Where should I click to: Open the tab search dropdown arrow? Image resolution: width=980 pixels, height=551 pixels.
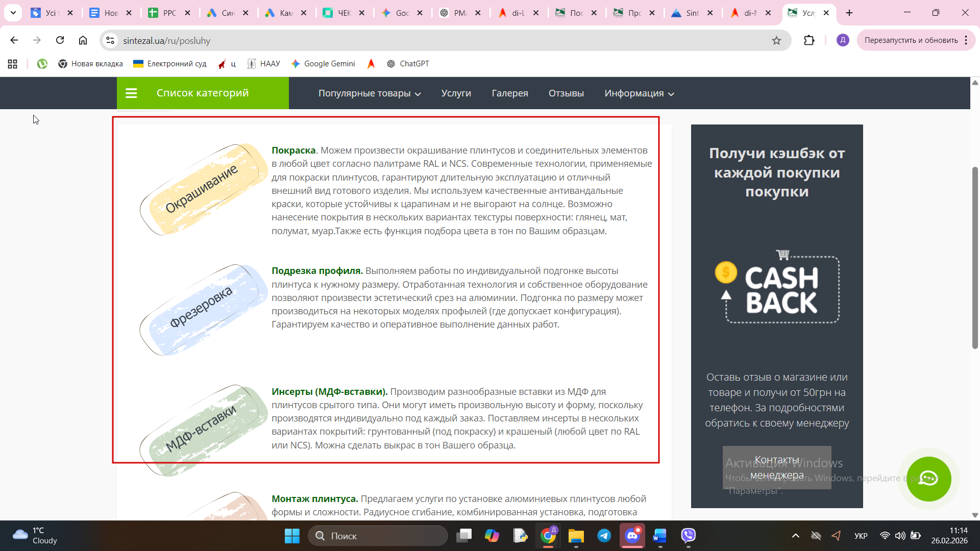(13, 13)
